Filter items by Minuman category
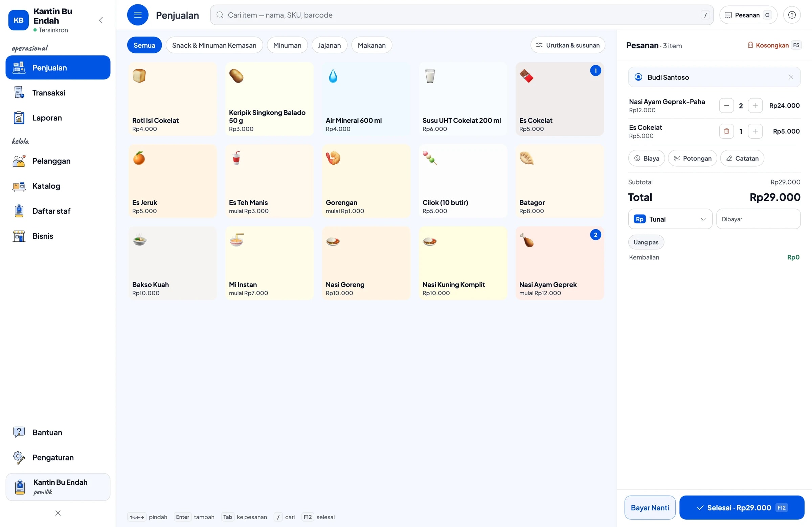 pos(287,45)
